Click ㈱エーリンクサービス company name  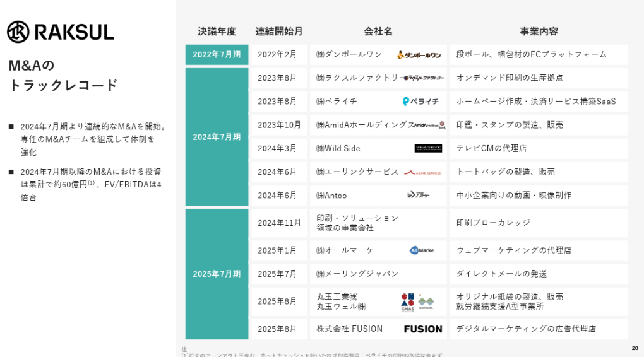click(357, 172)
